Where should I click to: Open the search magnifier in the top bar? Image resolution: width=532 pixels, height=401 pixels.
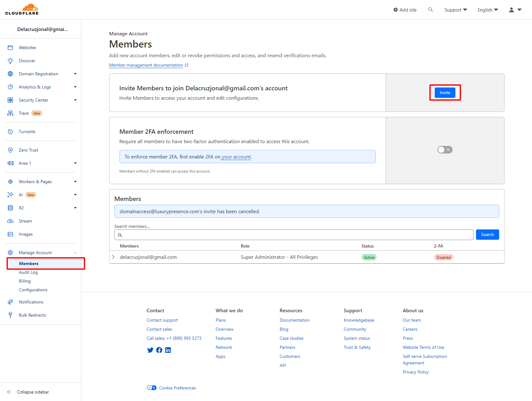[x=431, y=10]
